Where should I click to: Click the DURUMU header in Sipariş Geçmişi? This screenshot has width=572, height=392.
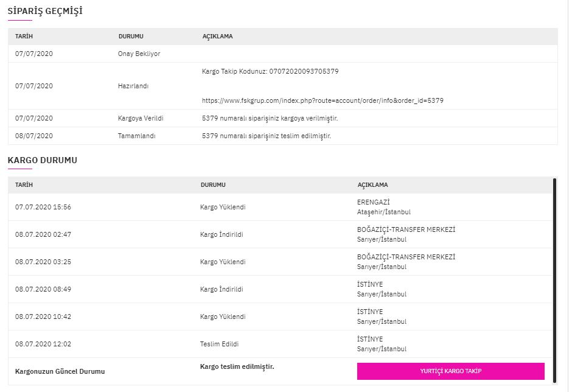[131, 36]
